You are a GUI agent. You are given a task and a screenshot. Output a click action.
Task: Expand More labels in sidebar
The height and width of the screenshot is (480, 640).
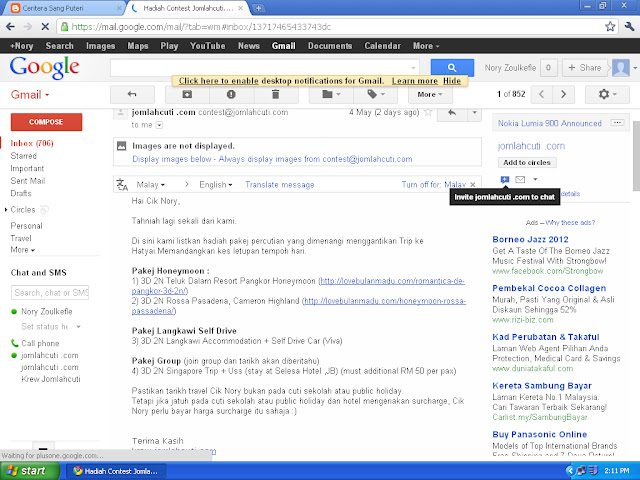coord(22,250)
